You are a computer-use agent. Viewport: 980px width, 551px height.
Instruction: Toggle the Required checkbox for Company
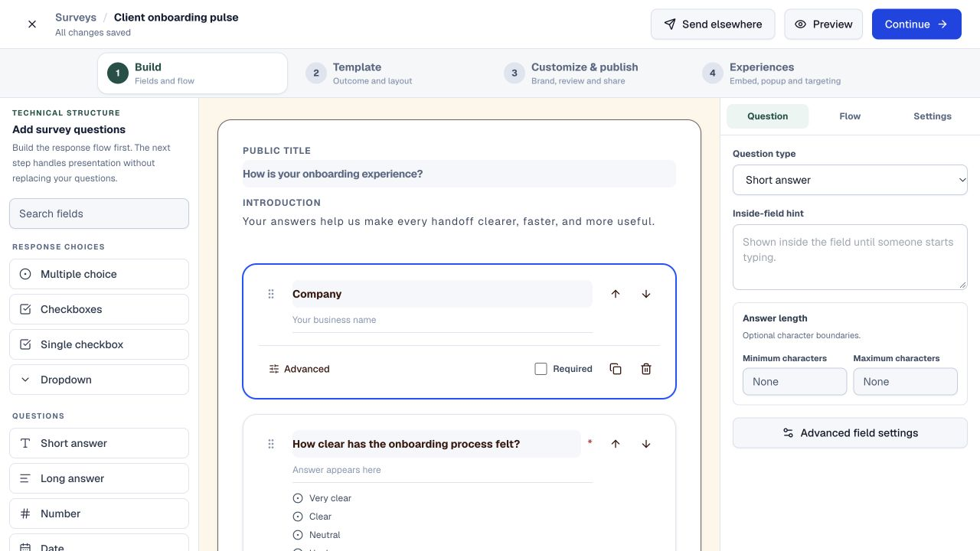pos(541,369)
